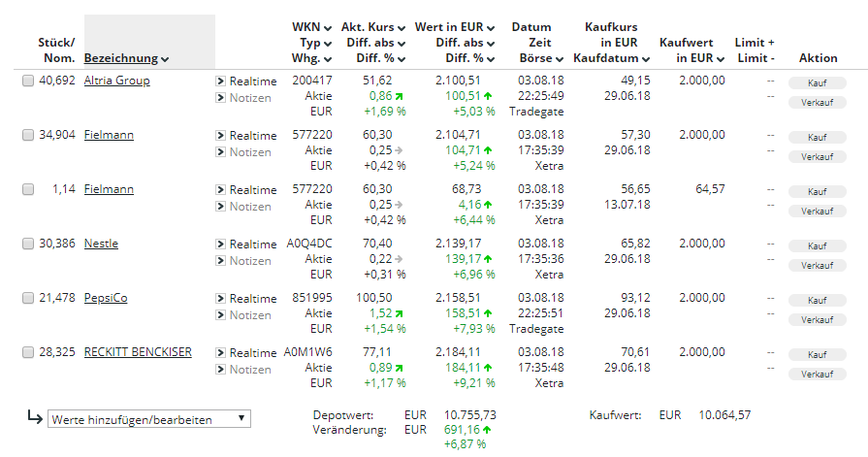Click Kauf button for Nestle
Viewport: 868px width, 457px height.
[817, 245]
